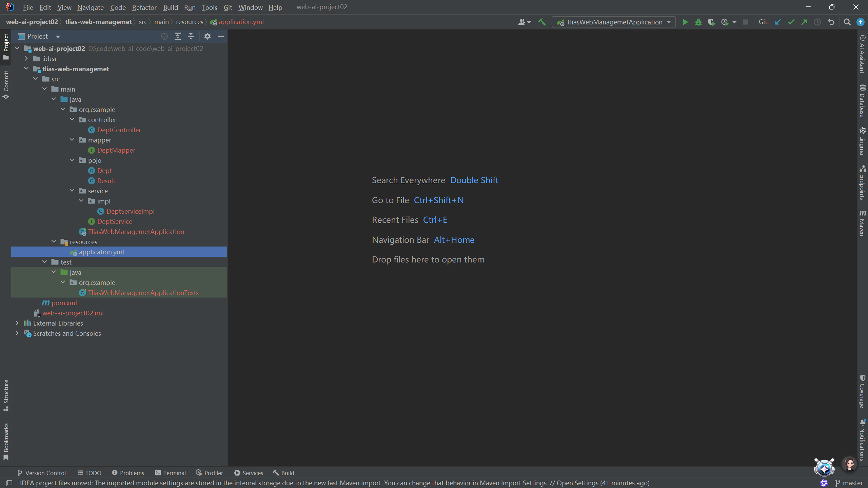Click Collapse All in Project panel
The width and height of the screenshot is (868, 488).
click(x=191, y=36)
